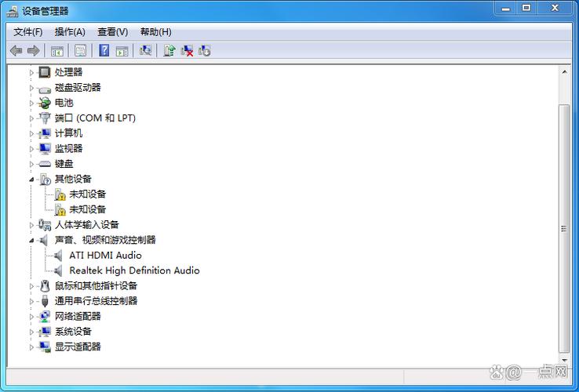Click the Help question mark toolbar icon
Viewport: 579px width, 392px height.
(x=104, y=51)
